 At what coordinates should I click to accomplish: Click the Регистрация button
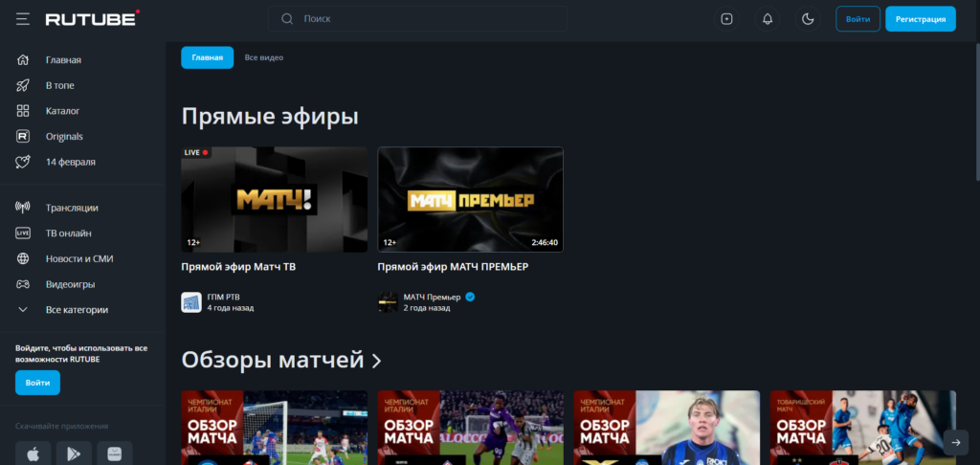(921, 19)
